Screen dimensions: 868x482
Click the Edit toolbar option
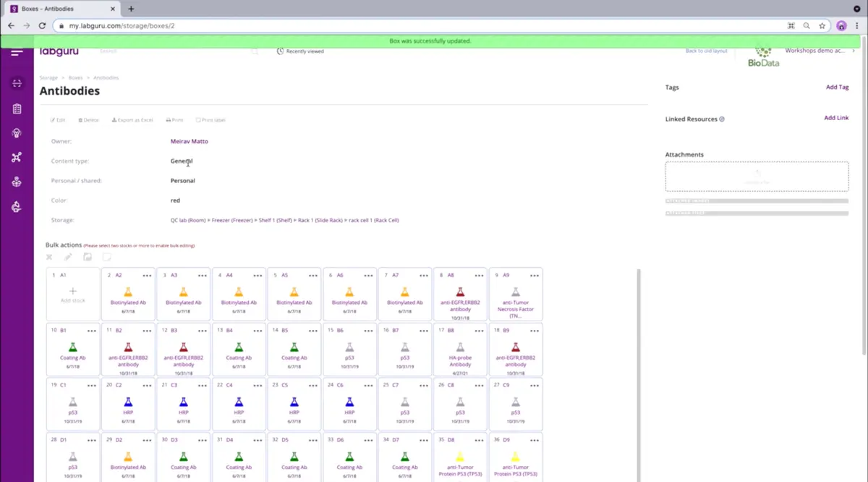tap(58, 120)
